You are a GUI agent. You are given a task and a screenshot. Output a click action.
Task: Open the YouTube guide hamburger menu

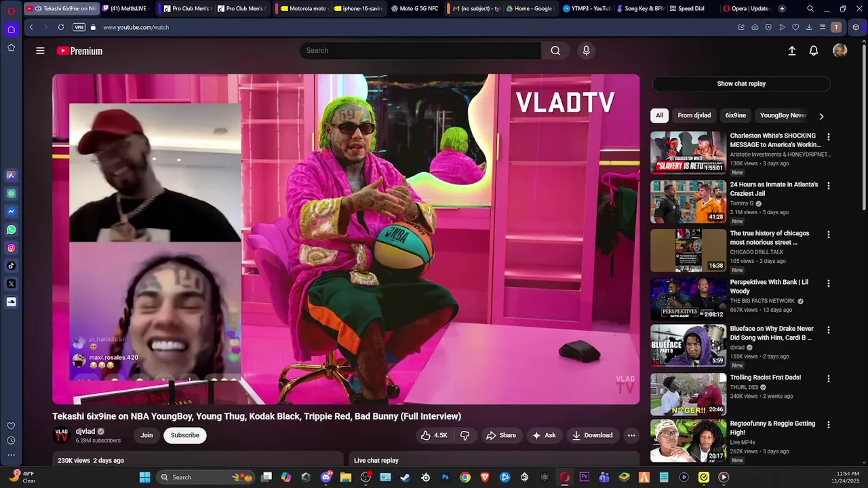point(40,51)
